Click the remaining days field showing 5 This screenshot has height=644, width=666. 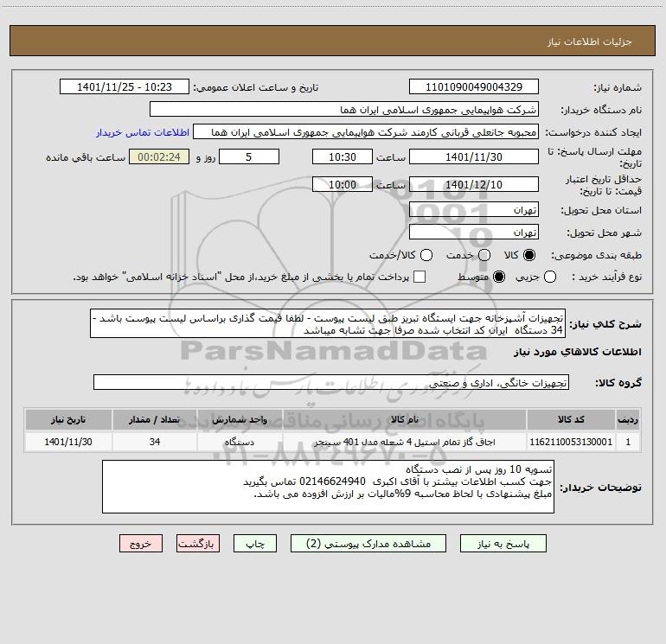[249, 156]
